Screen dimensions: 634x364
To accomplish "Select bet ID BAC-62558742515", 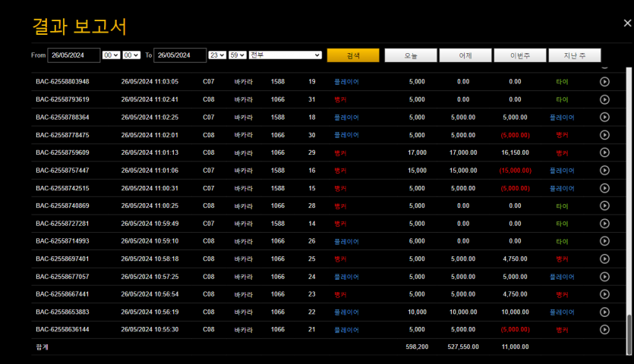I will coord(62,188).
